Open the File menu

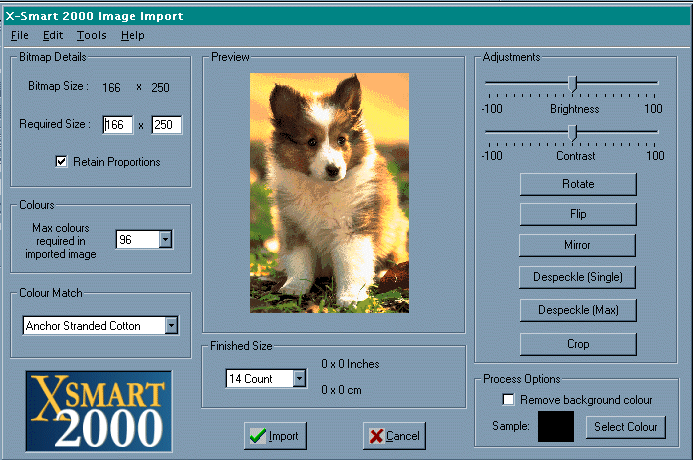pyautogui.click(x=19, y=35)
